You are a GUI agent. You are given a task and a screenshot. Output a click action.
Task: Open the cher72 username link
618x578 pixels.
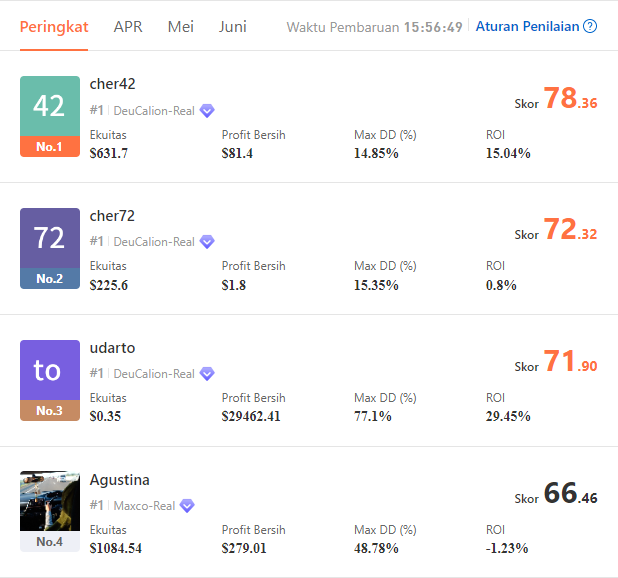(x=112, y=216)
